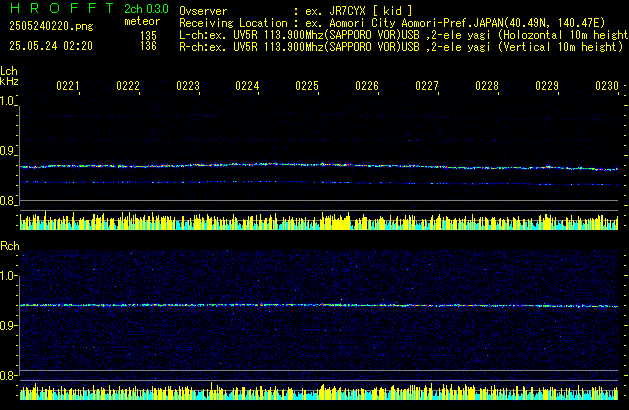Click the meteor count 136
The width and height of the screenshot is (629, 410).
[x=148, y=46]
